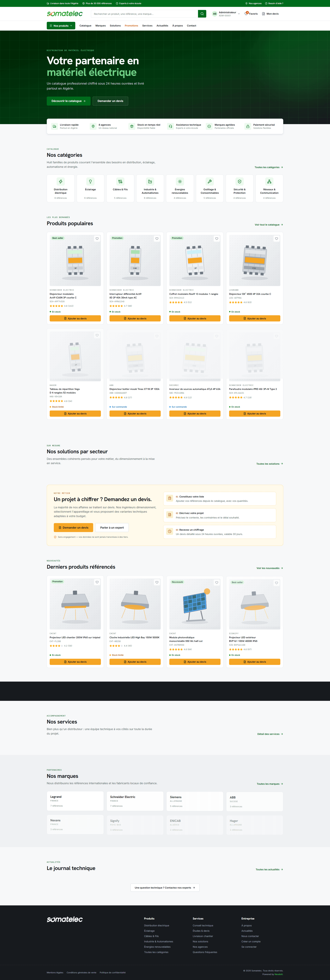Favorite the Projecteur LED chantier 200W product
The width and height of the screenshot is (330, 980).
pyautogui.click(x=97, y=582)
